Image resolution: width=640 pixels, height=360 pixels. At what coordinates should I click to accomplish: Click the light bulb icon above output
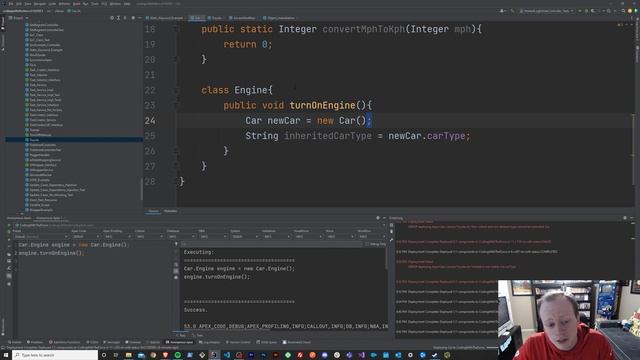coord(176,244)
